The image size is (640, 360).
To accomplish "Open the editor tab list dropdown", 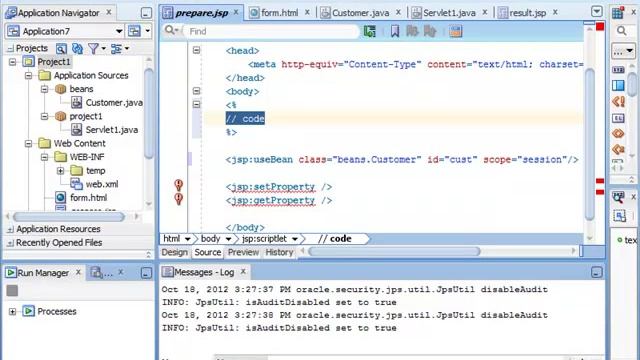I will (596, 11).
